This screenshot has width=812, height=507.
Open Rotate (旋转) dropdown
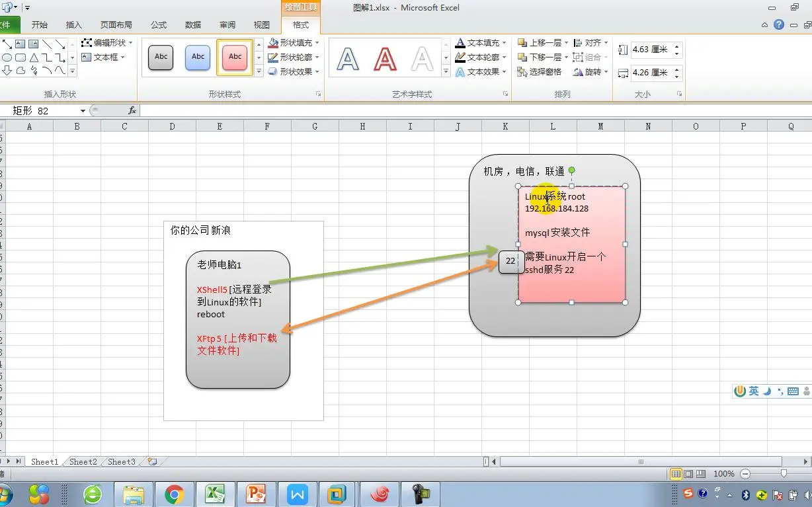click(x=591, y=71)
